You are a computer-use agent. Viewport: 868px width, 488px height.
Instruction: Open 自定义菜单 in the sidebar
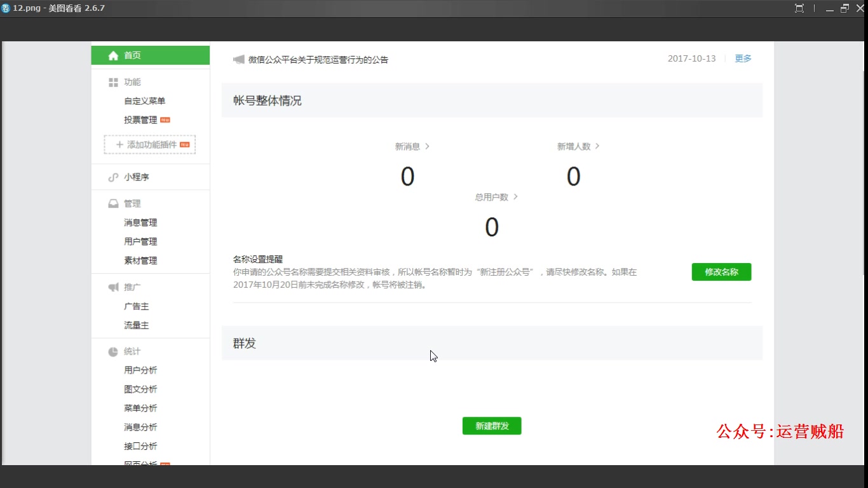tap(145, 101)
